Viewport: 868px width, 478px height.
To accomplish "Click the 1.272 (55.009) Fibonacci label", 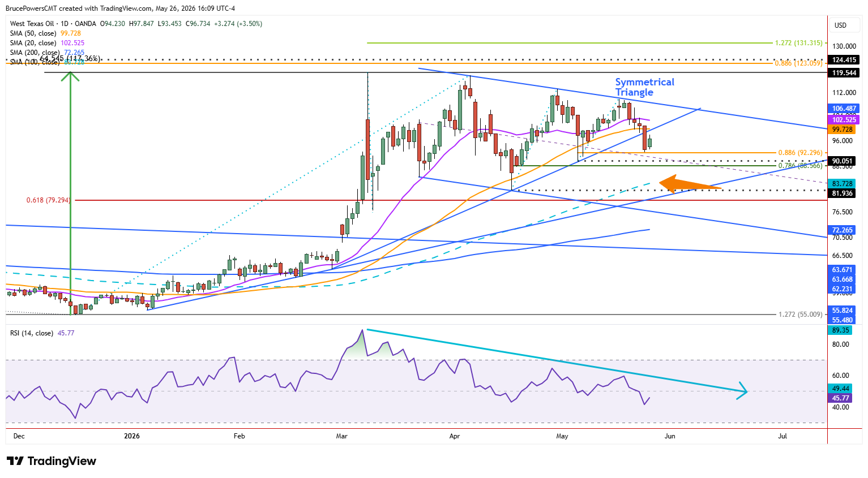I will point(800,315).
